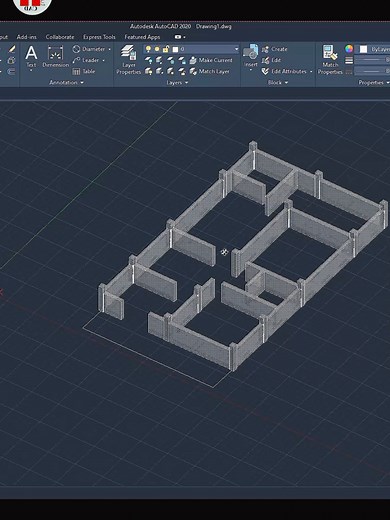Viewport: 390px width, 520px height.
Task: Click Match Properties tool
Action: [330, 59]
